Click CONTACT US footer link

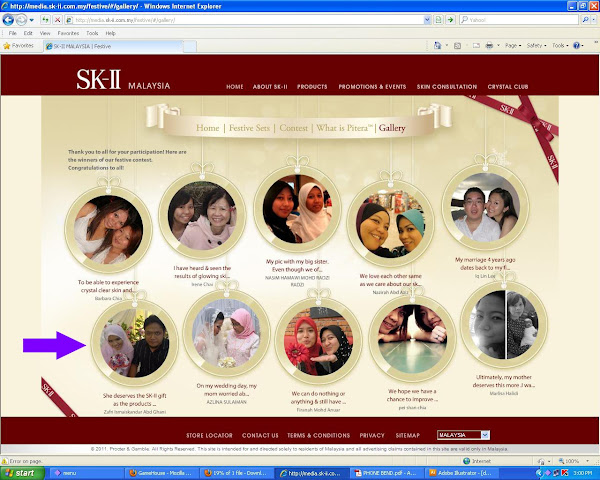(260, 436)
